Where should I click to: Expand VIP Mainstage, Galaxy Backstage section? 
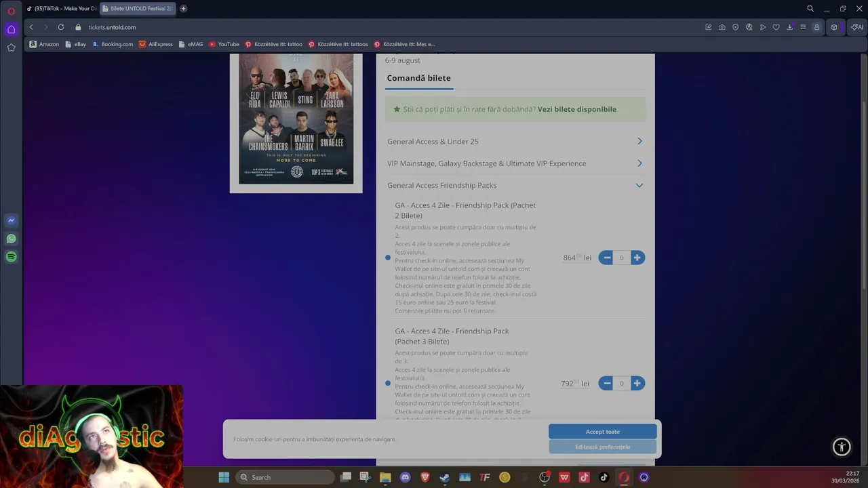click(515, 163)
